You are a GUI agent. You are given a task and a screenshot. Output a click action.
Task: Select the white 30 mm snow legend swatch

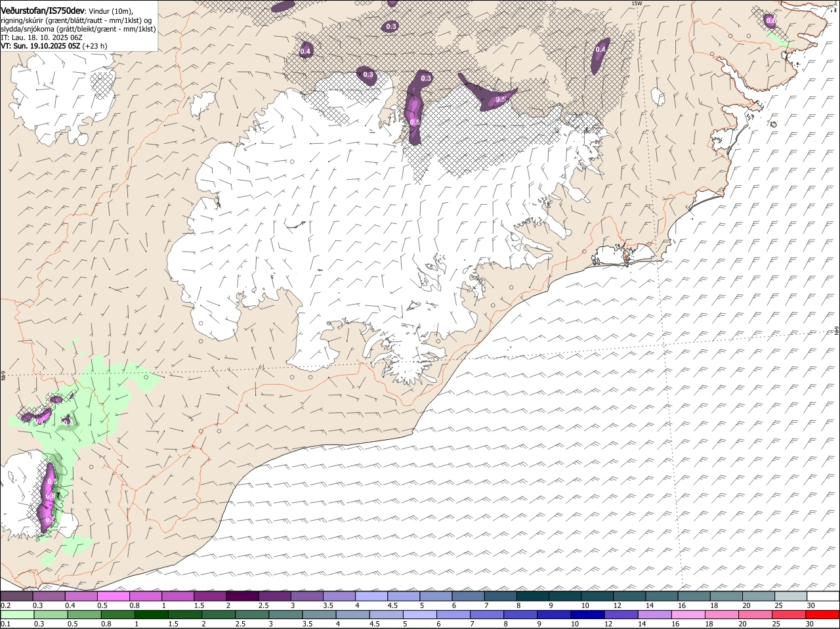tap(823, 596)
